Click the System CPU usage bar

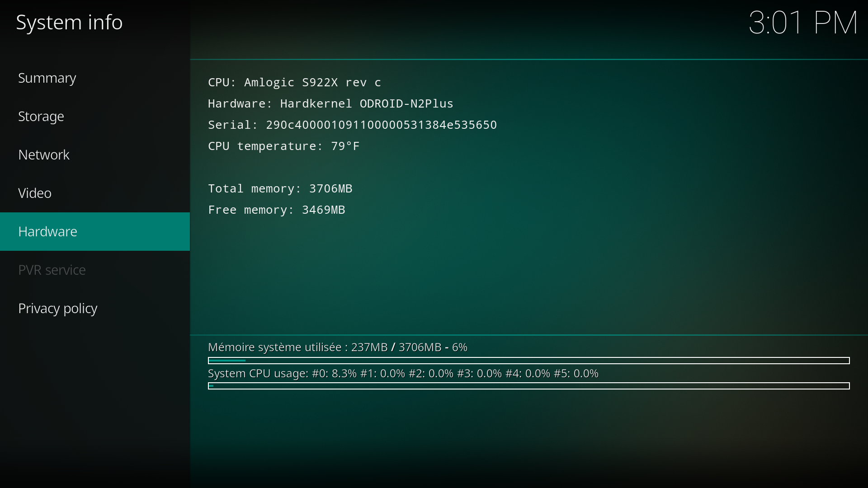pyautogui.click(x=529, y=386)
